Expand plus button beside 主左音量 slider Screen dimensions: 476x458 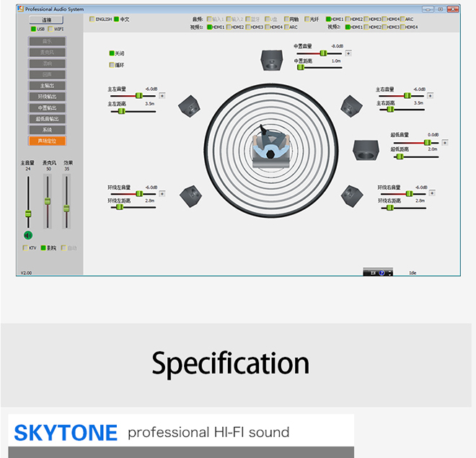tap(162, 95)
